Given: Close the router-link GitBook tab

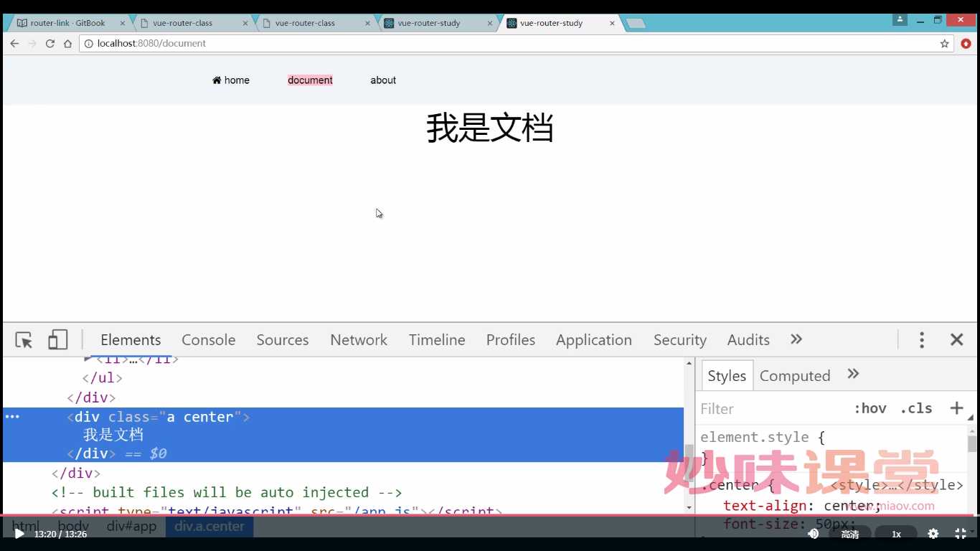Looking at the screenshot, I should click(122, 23).
